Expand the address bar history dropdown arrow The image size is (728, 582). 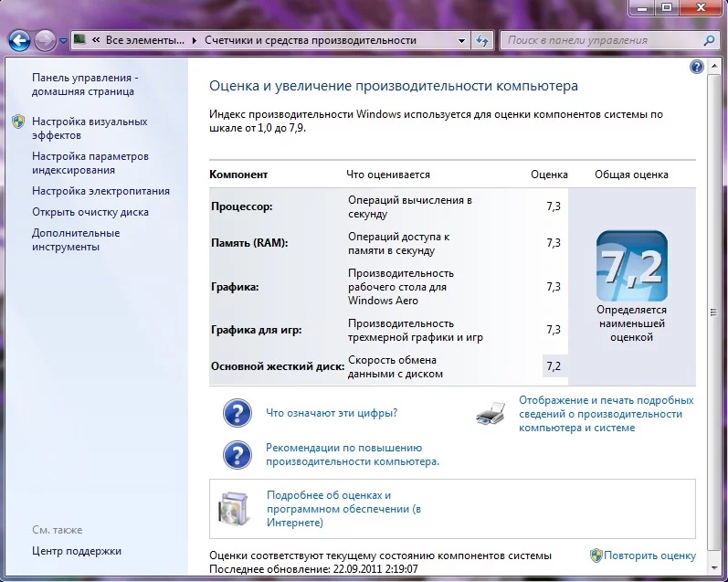coord(460,40)
